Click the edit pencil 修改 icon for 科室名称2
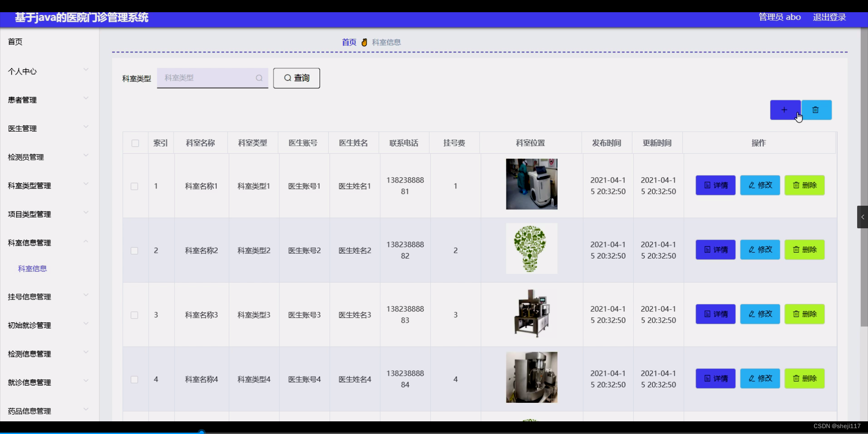 coord(751,250)
